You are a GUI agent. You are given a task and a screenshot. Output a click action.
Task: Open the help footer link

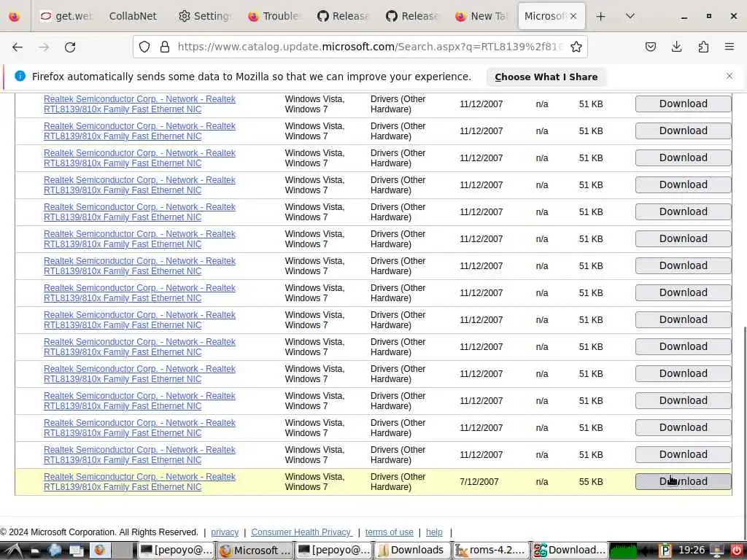tap(434, 532)
